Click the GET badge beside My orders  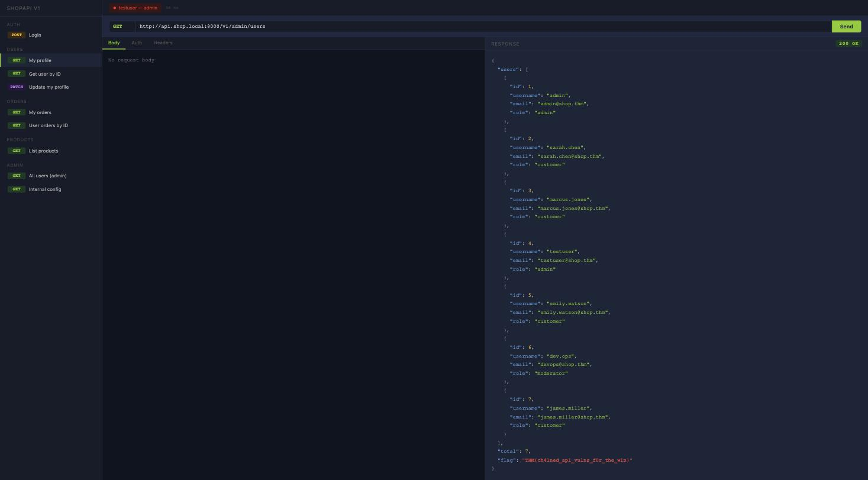(x=17, y=112)
